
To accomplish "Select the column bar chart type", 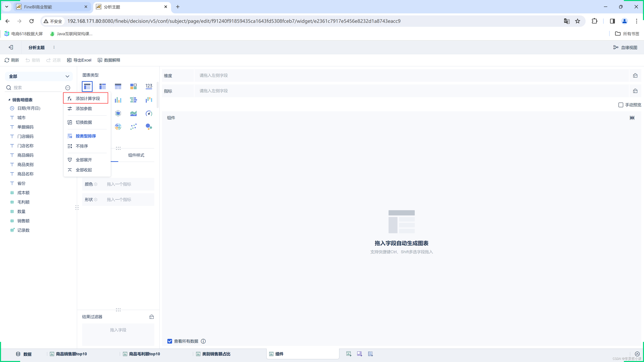I will (x=118, y=100).
